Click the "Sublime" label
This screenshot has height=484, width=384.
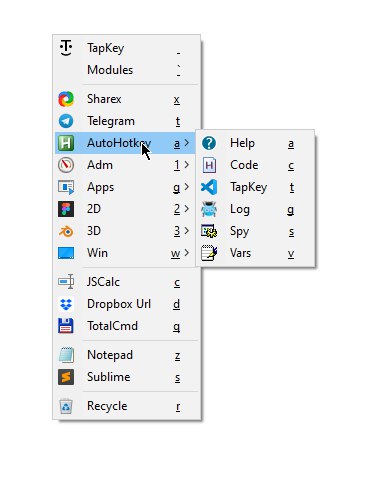pyautogui.click(x=108, y=377)
